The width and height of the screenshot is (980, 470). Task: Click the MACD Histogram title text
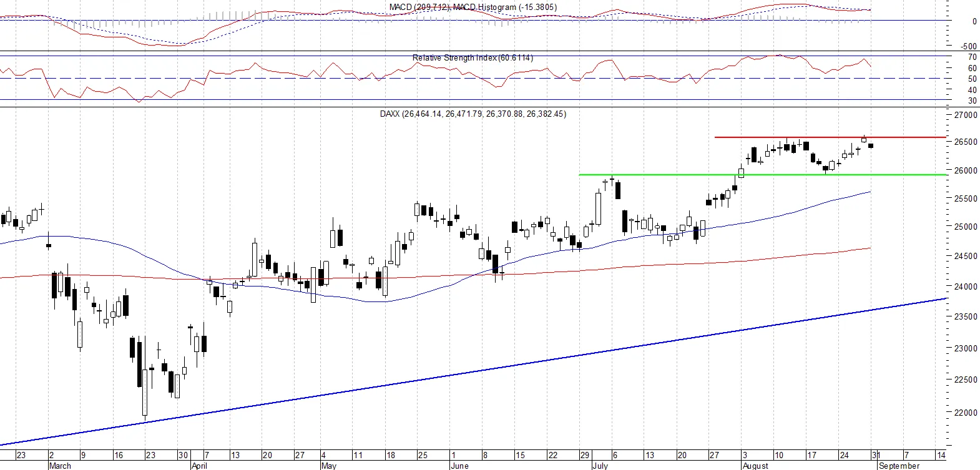[473, 7]
